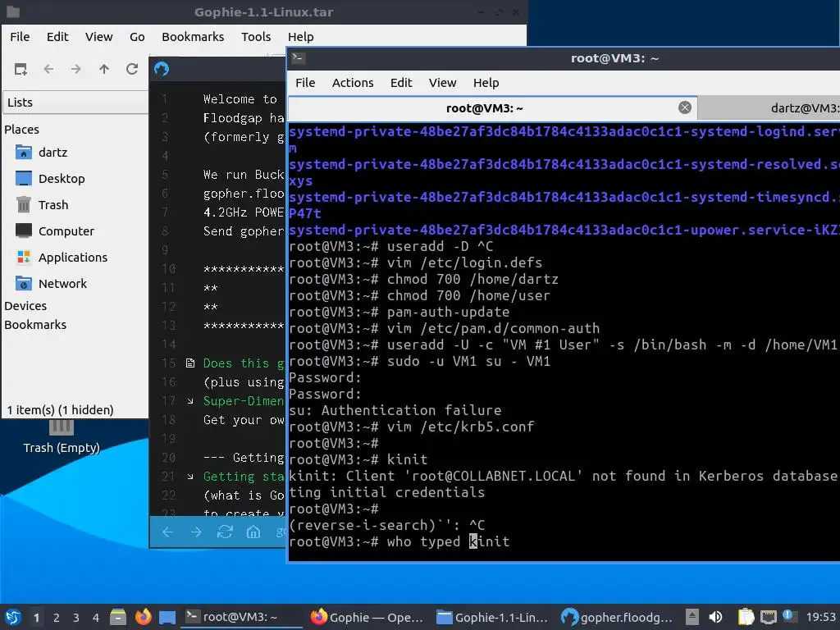
Task: Activate gopher.floodg... taskbar entry
Action: [x=617, y=617]
